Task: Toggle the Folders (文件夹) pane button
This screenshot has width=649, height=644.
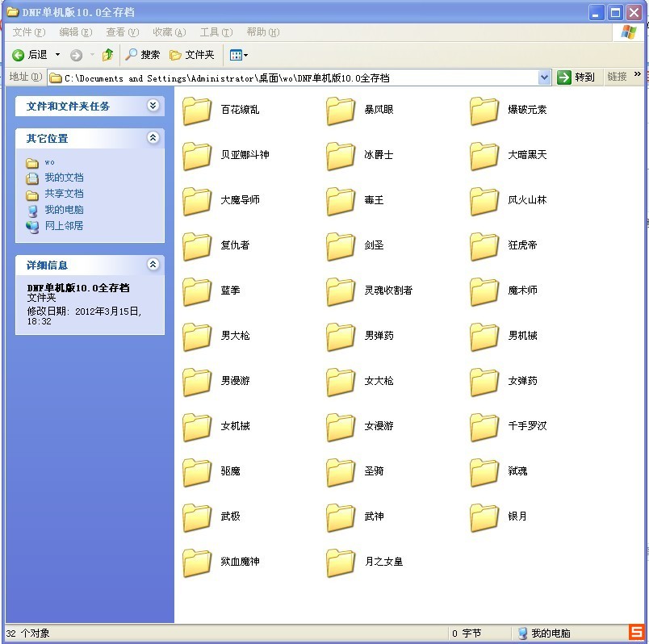Action: (x=192, y=55)
